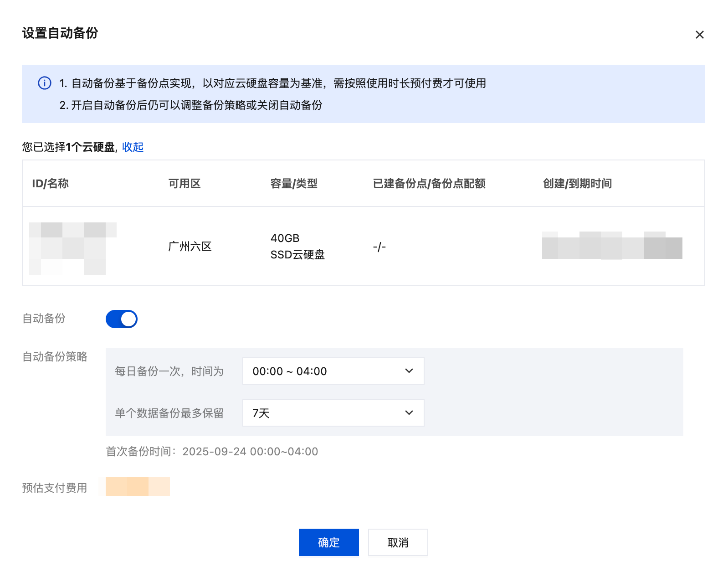
Task: Collapse the selected cloud disk list via 收起
Action: [133, 147]
